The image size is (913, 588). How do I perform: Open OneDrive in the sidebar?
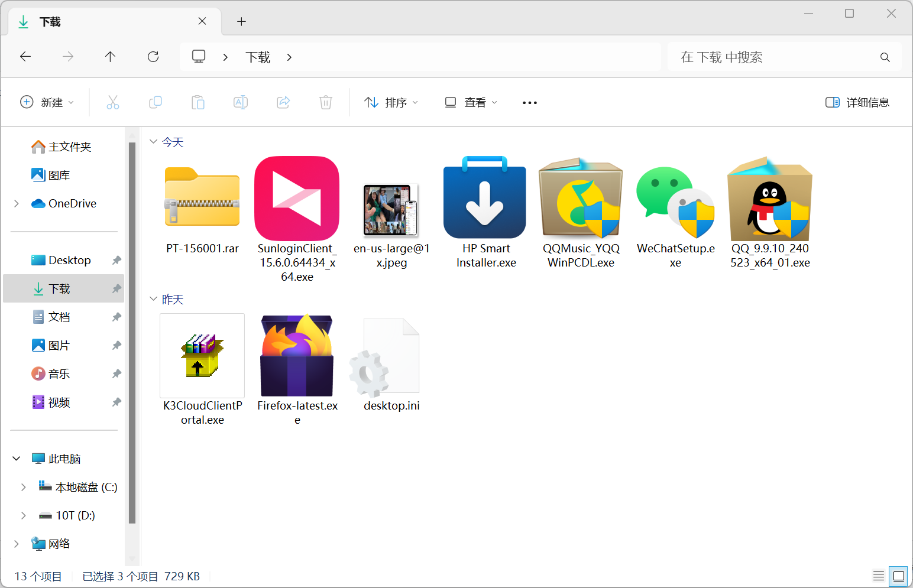(x=64, y=203)
